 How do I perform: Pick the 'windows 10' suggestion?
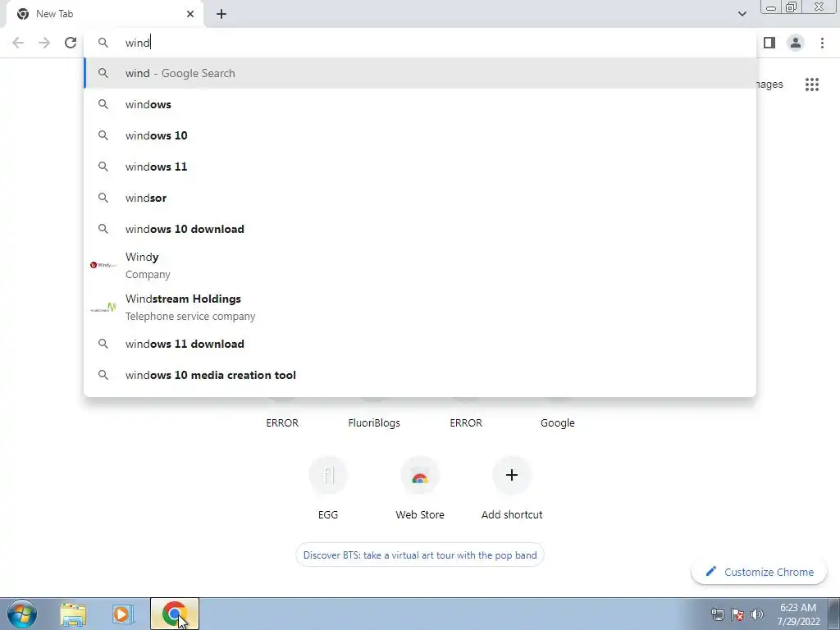[420, 135]
